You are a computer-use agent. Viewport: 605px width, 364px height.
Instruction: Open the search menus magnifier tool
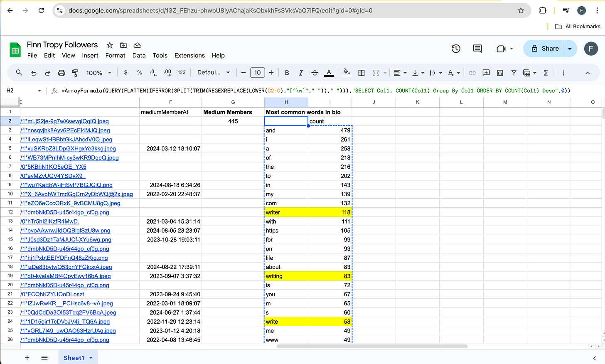click(x=19, y=73)
